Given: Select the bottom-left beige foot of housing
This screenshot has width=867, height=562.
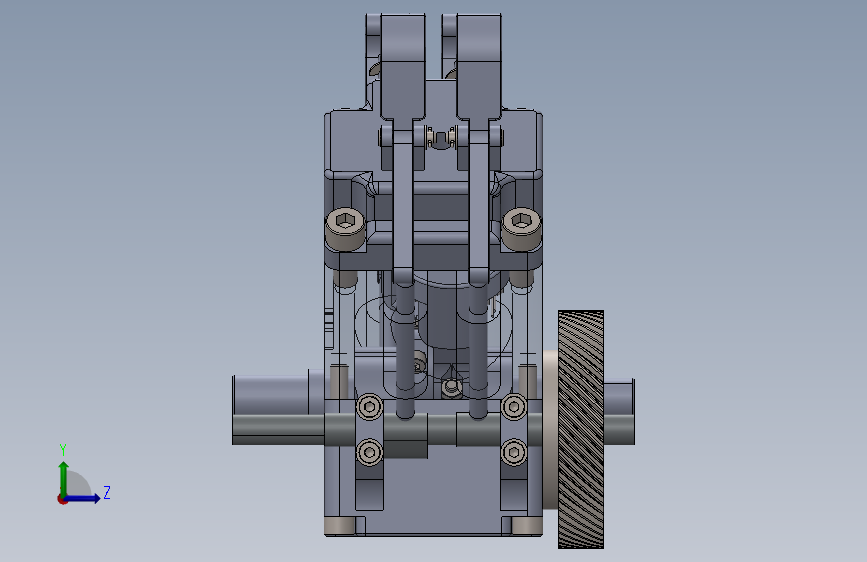Looking at the screenshot, I should [x=340, y=525].
